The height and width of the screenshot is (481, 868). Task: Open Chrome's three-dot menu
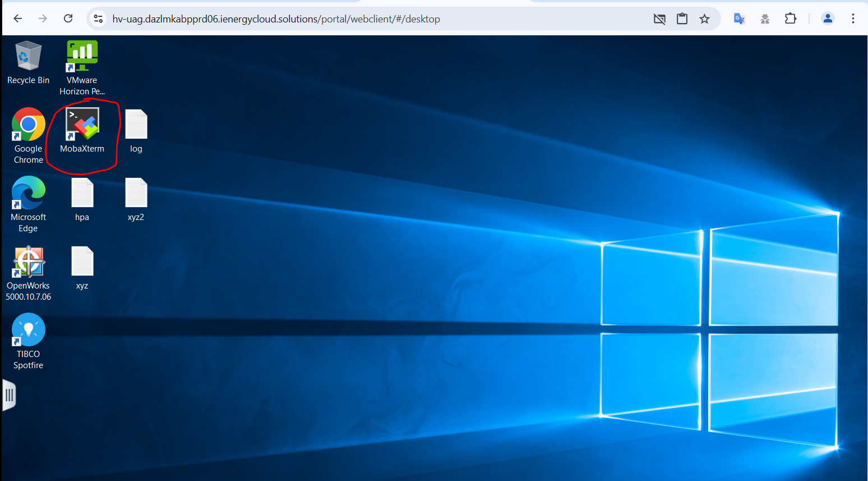(853, 19)
